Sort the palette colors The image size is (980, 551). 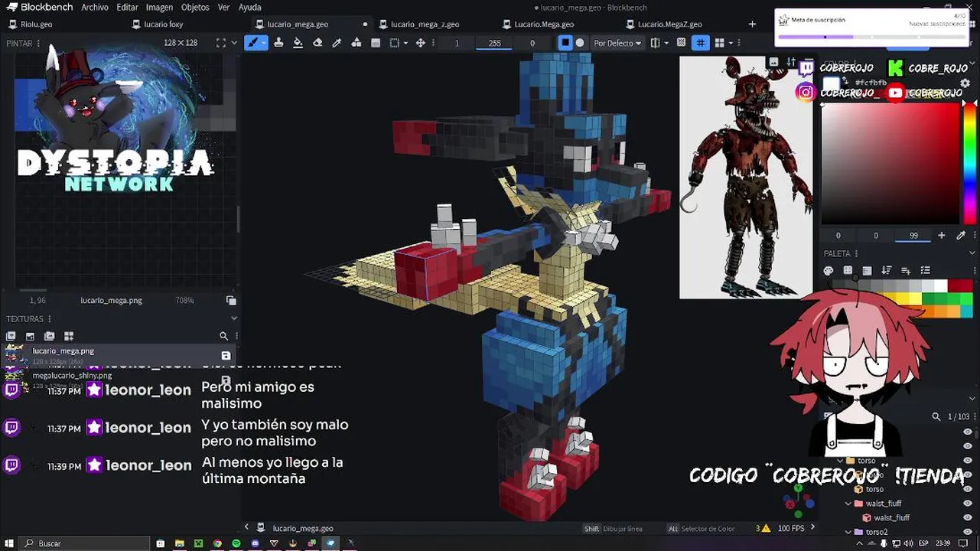(x=886, y=270)
